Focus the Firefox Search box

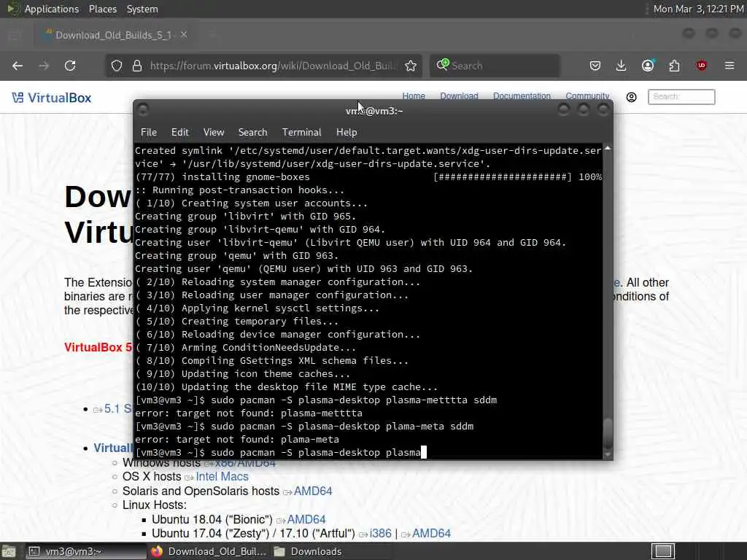click(495, 66)
